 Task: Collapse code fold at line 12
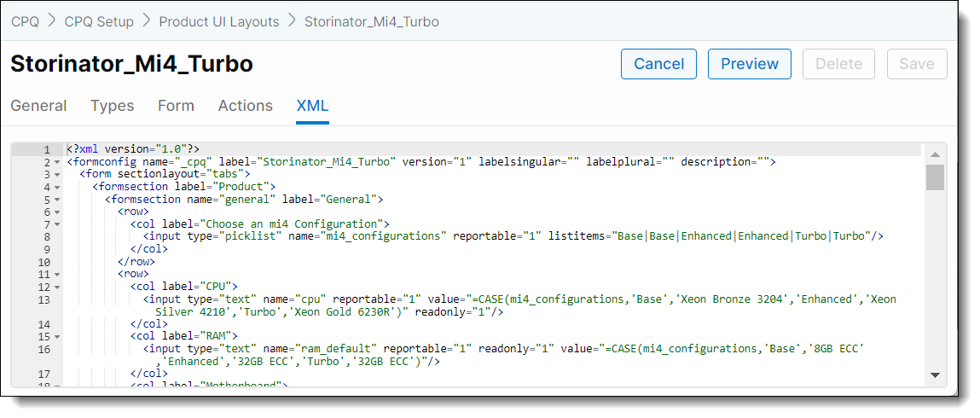(x=57, y=287)
